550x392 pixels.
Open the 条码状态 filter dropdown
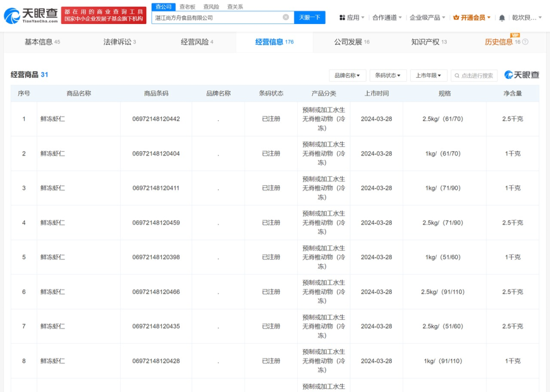(388, 76)
